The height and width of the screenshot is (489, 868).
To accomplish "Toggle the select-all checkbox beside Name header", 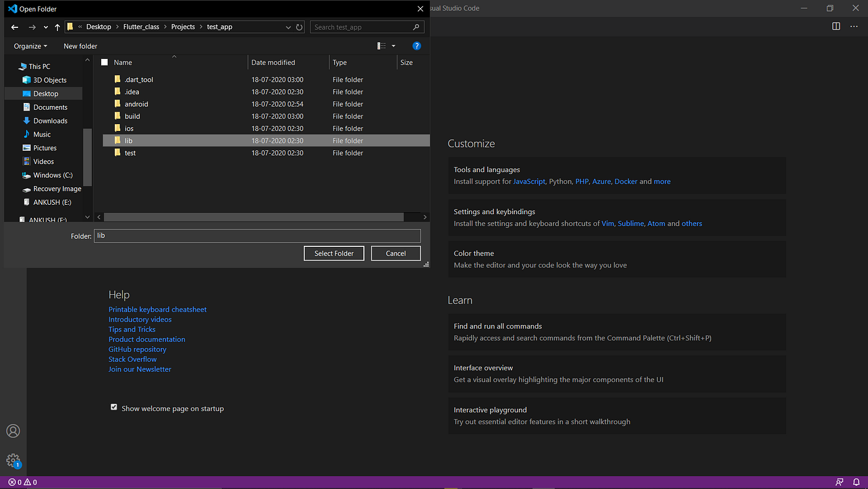I will click(104, 62).
